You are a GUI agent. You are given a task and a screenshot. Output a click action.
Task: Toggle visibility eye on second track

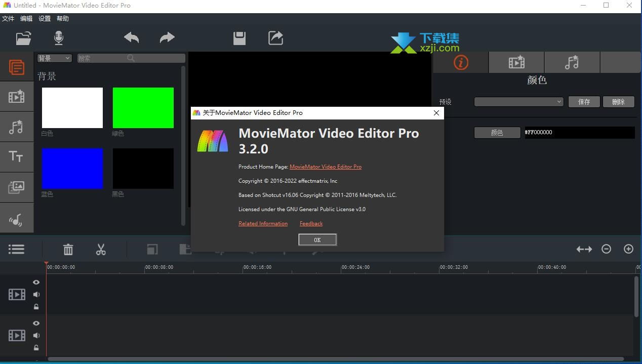coord(36,323)
